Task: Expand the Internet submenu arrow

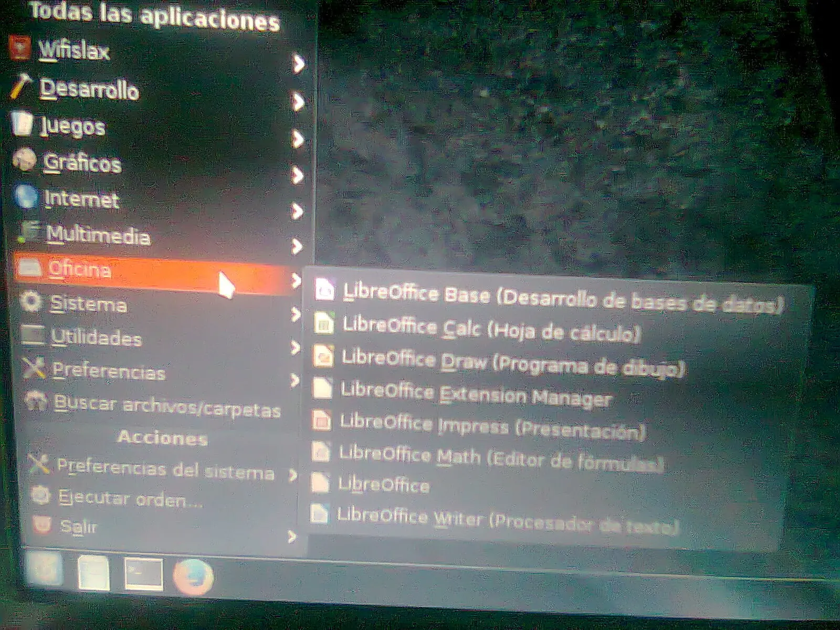Action: (297, 211)
